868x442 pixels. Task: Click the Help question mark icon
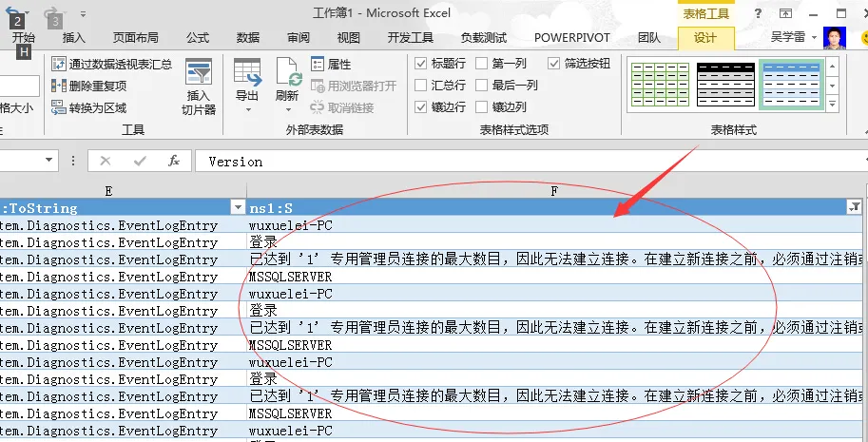coord(758,13)
